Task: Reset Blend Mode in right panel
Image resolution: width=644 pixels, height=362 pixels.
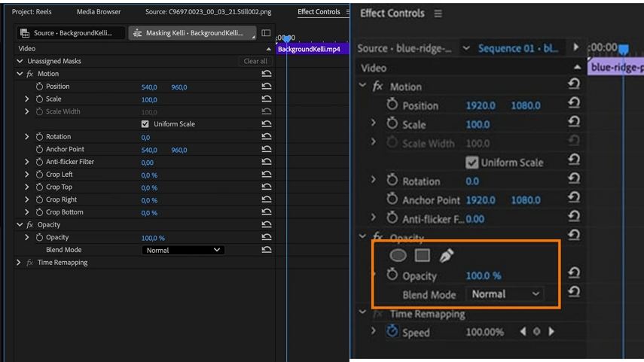Action: point(574,292)
